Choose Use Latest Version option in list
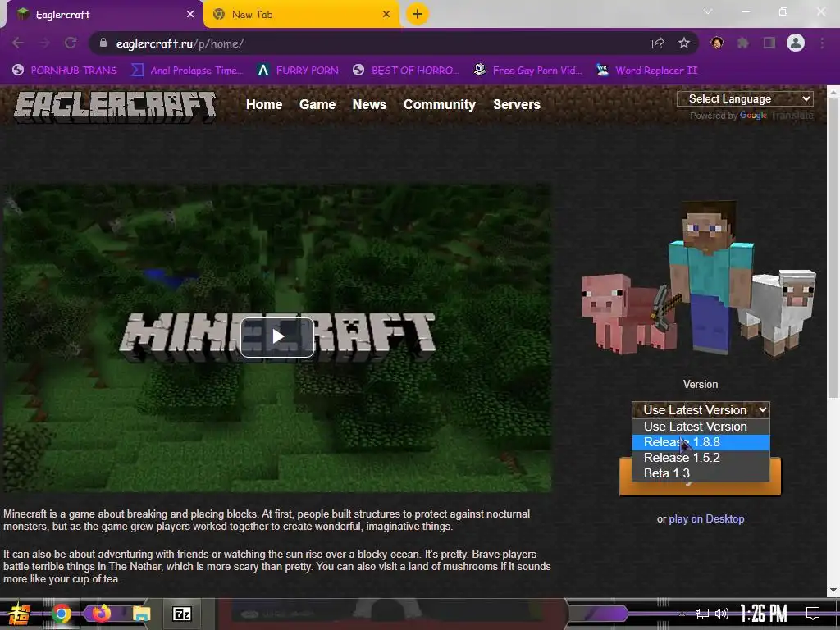 point(701,427)
